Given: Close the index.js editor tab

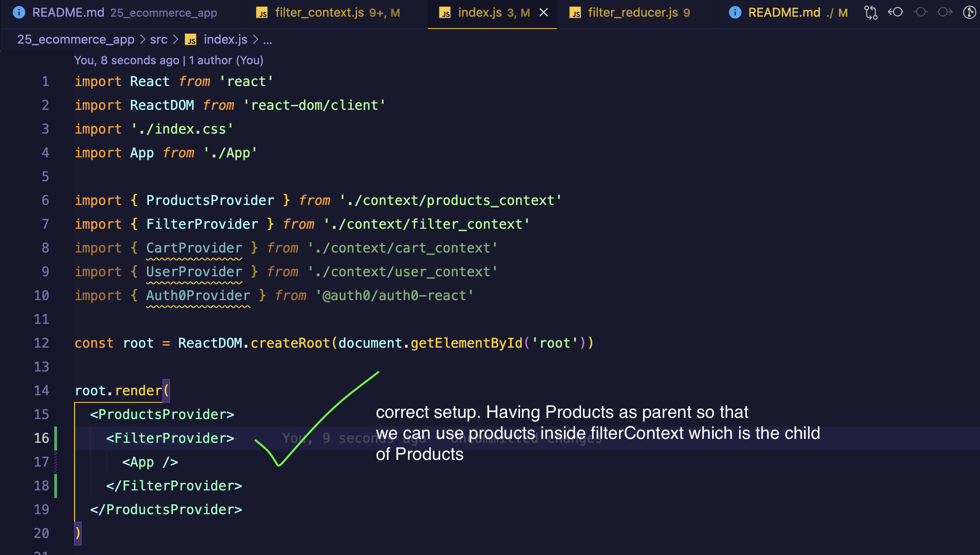Looking at the screenshot, I should [544, 13].
